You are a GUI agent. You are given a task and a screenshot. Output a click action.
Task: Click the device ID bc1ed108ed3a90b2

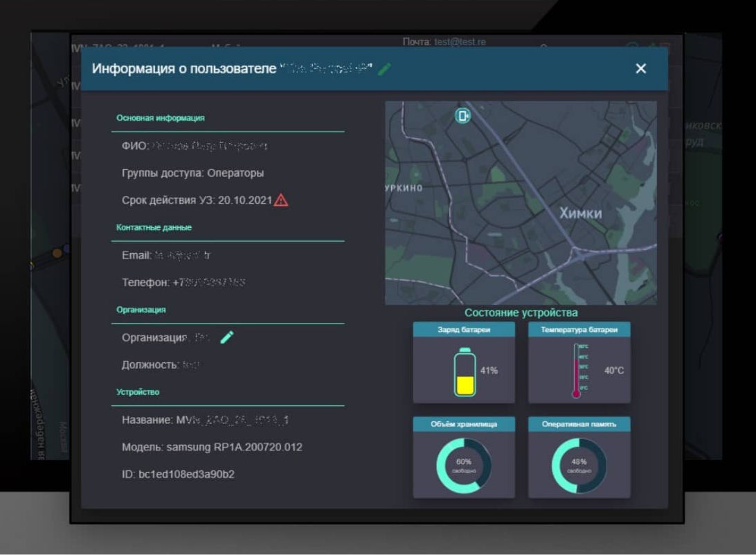tap(178, 474)
